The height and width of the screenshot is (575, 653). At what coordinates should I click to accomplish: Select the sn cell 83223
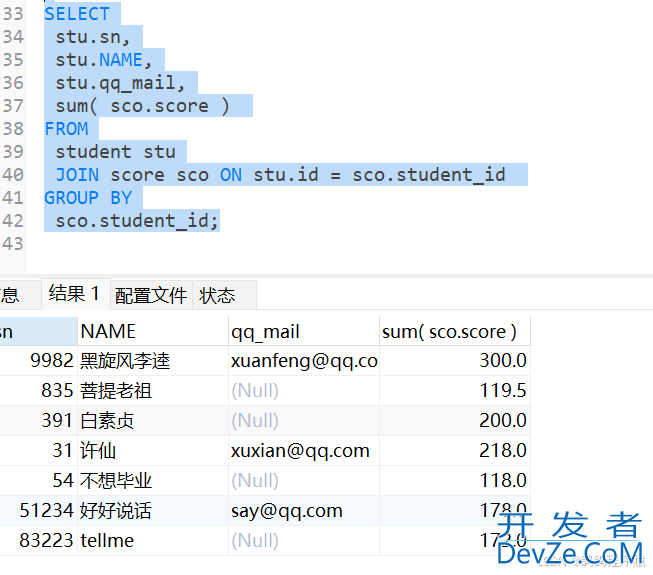[38, 540]
